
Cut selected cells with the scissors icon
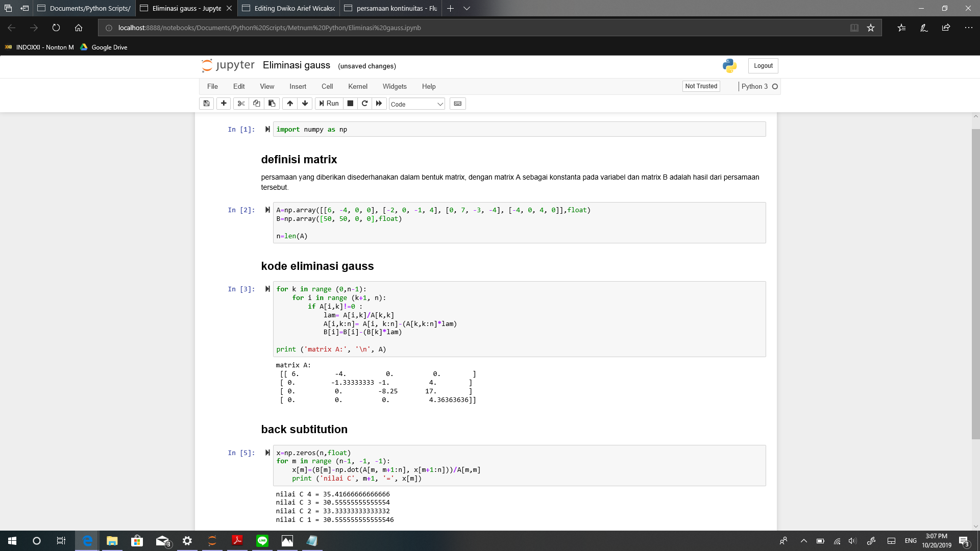pos(241,104)
